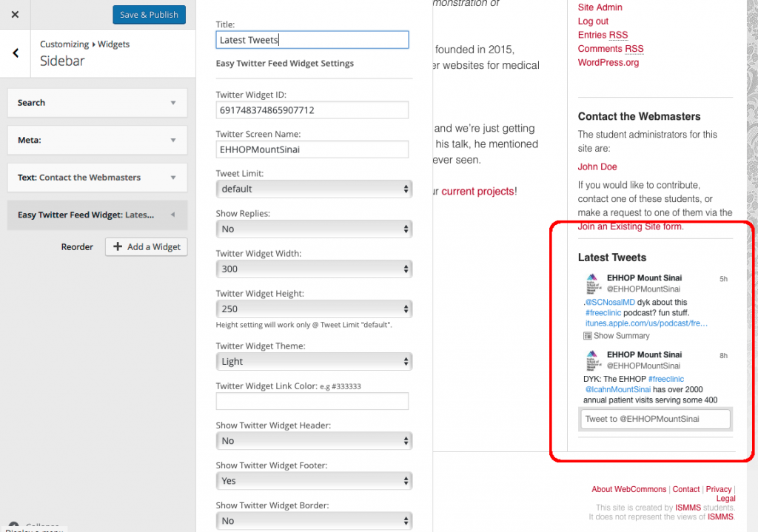Click the Reorder widgets link
758x532 pixels.
click(x=77, y=247)
